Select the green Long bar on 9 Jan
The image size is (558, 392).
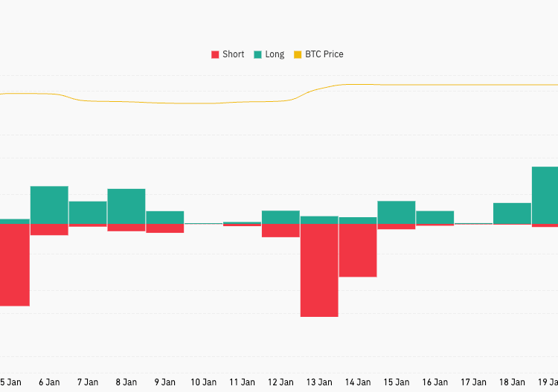165,217
